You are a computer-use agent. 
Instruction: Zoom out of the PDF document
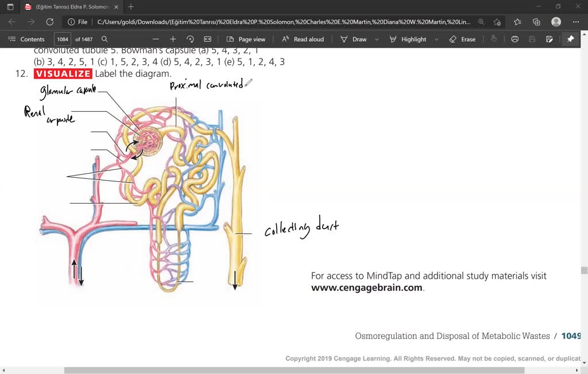[x=155, y=39]
